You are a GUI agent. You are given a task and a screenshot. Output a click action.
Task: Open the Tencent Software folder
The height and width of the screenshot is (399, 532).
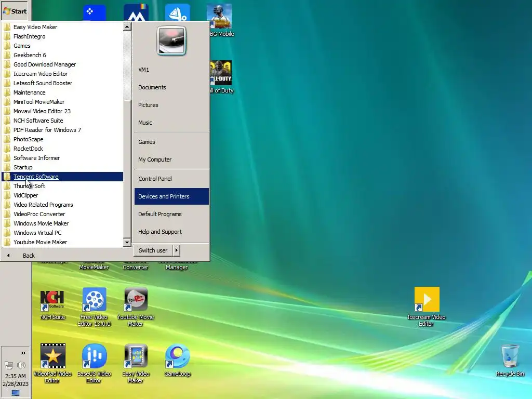click(x=62, y=177)
